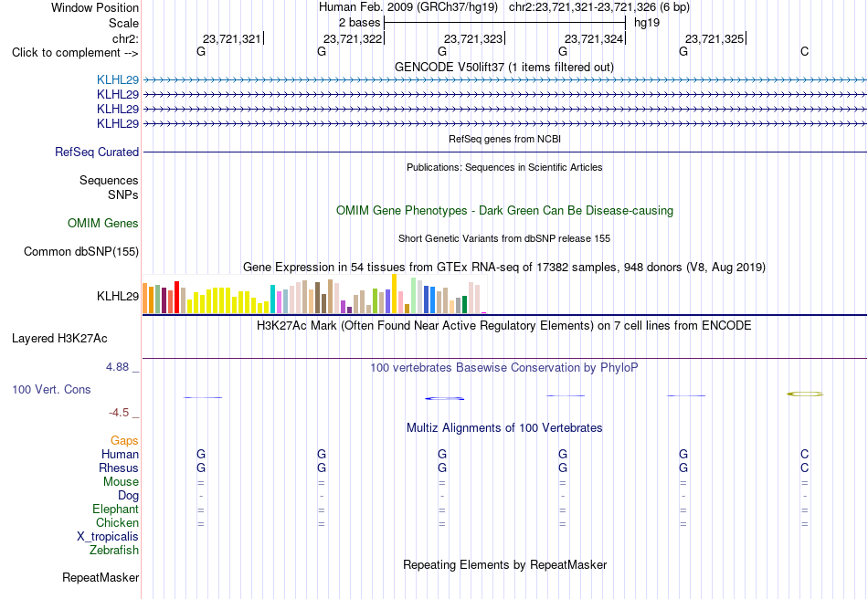
Task: Click the 'Chicken' species label
Action: point(117,522)
